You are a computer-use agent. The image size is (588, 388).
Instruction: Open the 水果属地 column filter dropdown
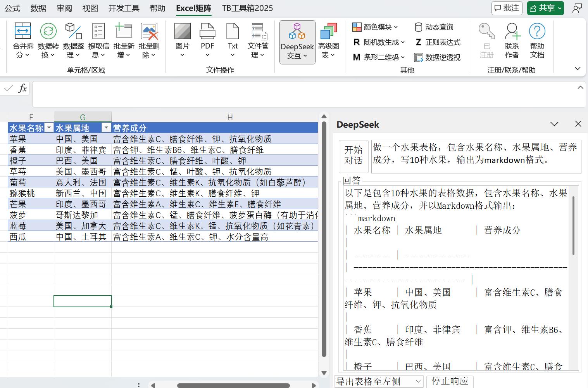(106, 128)
